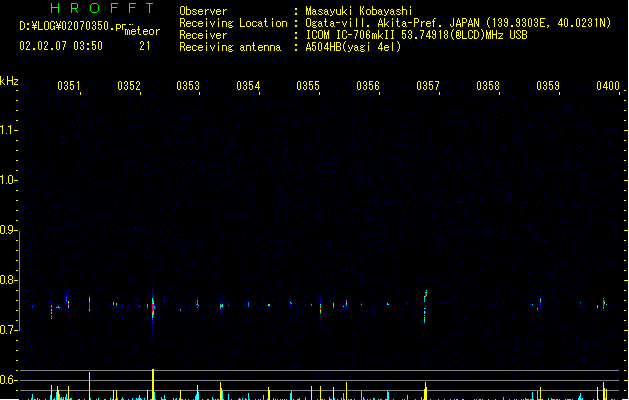Click the 0353 time marker
This screenshot has height=400, width=629.
point(188,85)
